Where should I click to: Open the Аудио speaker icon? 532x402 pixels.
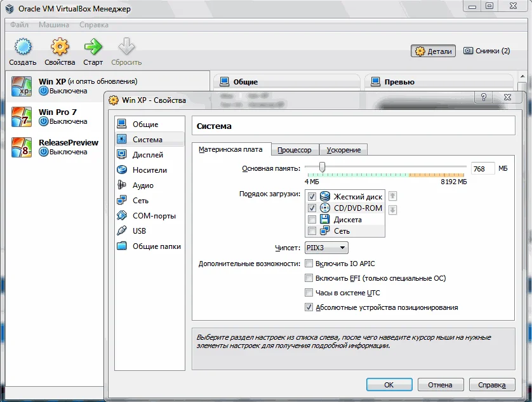click(x=122, y=185)
